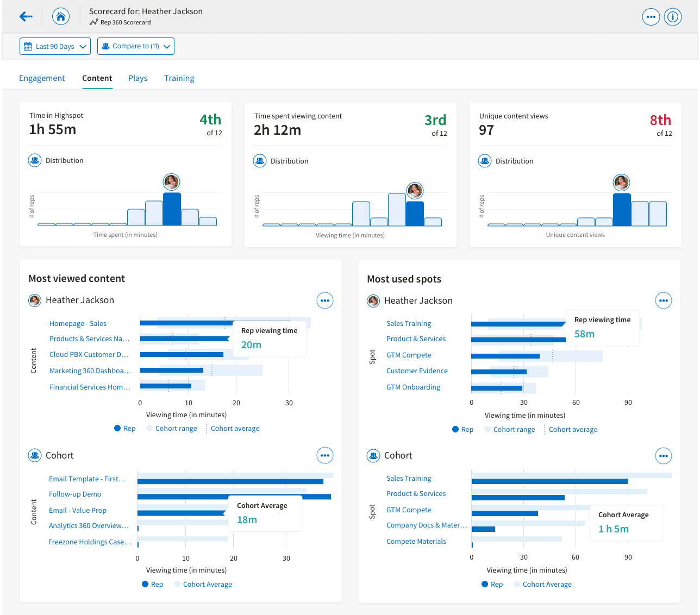Switch to the Plays tab
The height and width of the screenshot is (615, 700).
point(138,78)
